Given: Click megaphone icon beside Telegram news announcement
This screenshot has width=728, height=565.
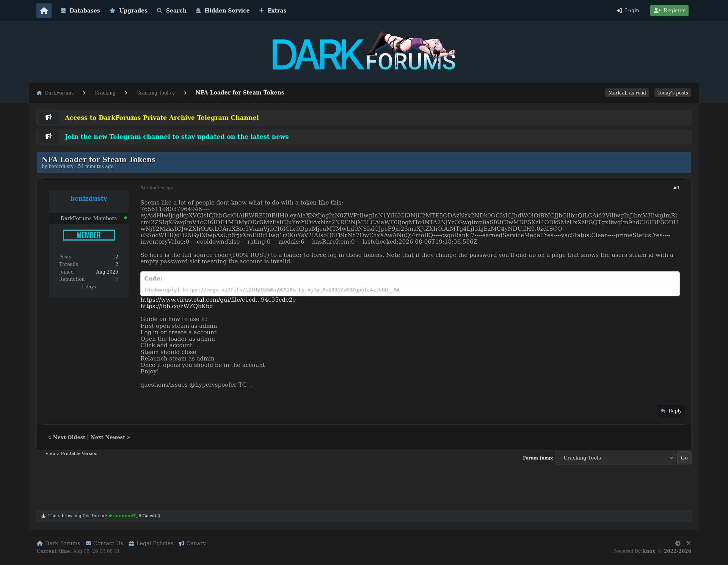Looking at the screenshot, I should [x=49, y=136].
